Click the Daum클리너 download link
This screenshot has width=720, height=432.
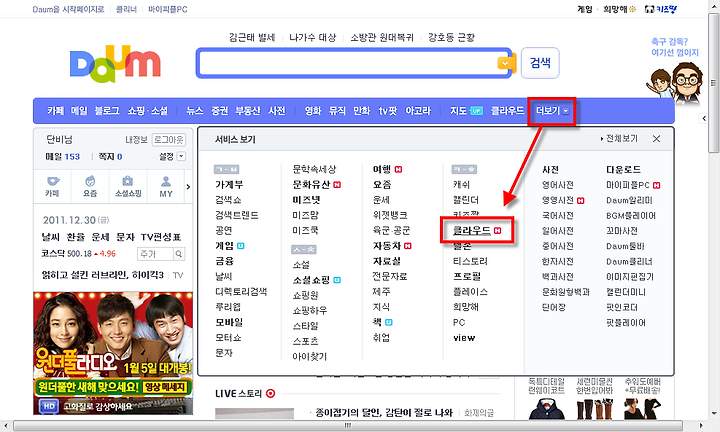click(x=629, y=261)
